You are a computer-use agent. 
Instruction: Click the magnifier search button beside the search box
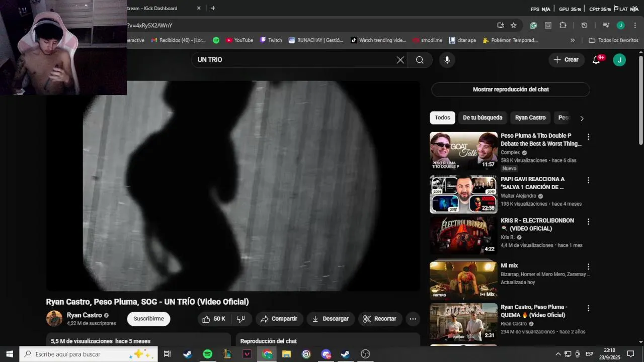pos(420,60)
